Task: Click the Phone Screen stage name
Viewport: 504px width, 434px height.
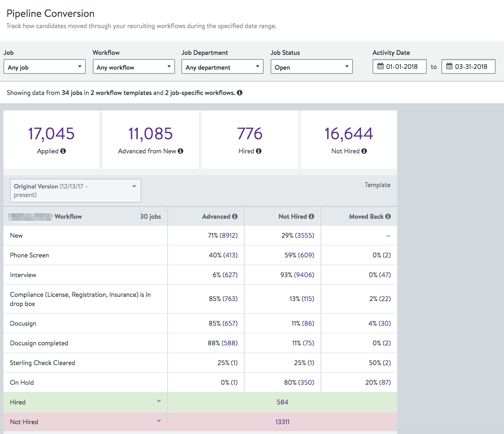Action: 30,255
